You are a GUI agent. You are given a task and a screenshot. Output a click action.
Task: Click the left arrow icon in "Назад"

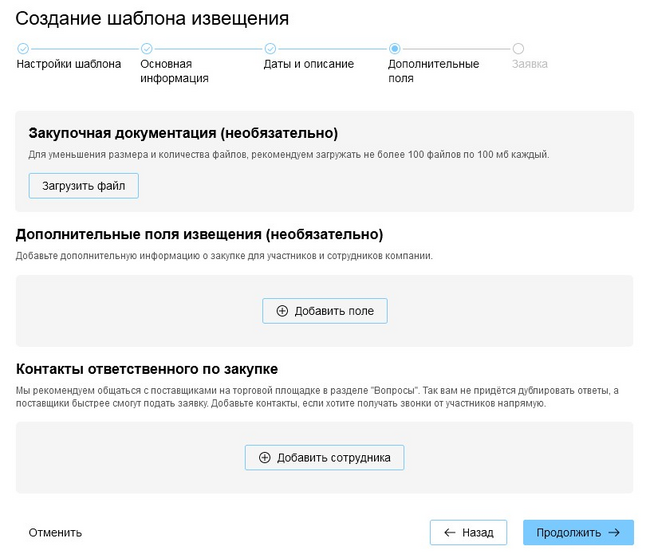pos(450,533)
